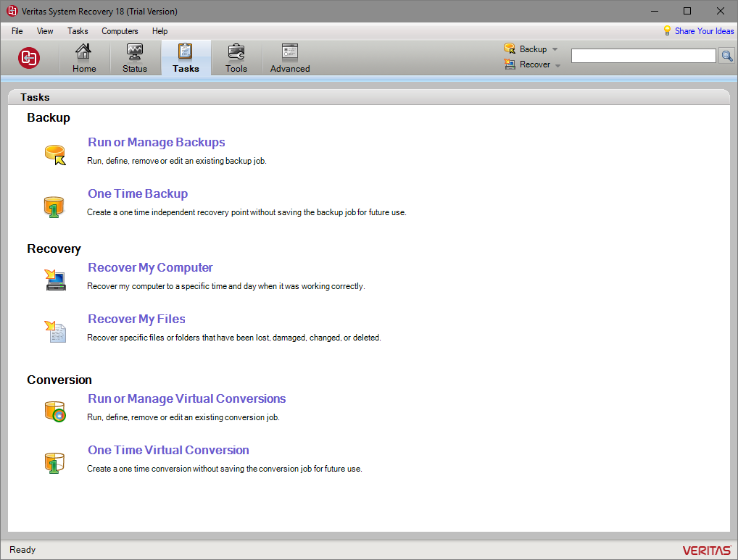Click the Run or Manage Virtual Conversions icon
This screenshot has height=560, width=738.
click(56, 411)
